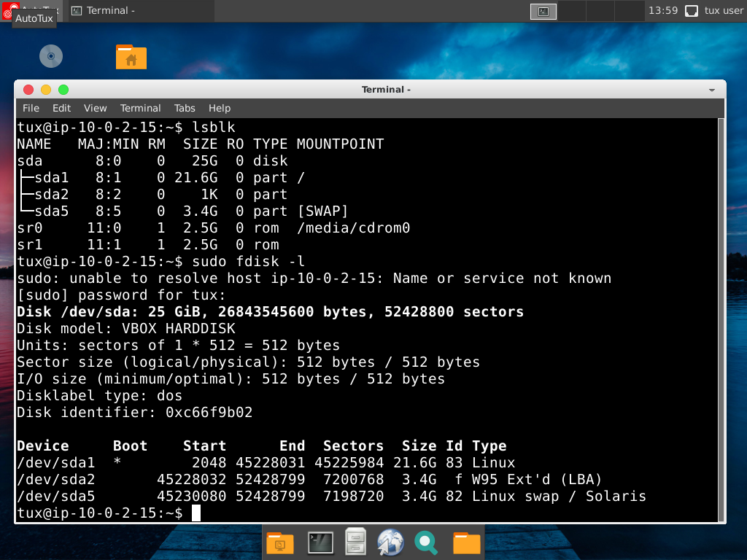Image resolution: width=747 pixels, height=560 pixels.
Task: Click disk identifier '0xc66f9b02'
Action: tap(209, 413)
